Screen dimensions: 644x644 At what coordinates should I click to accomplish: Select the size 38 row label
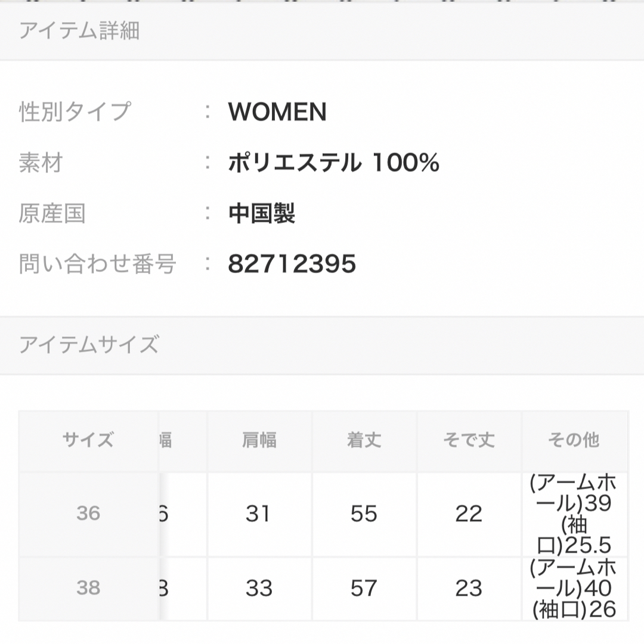88,588
